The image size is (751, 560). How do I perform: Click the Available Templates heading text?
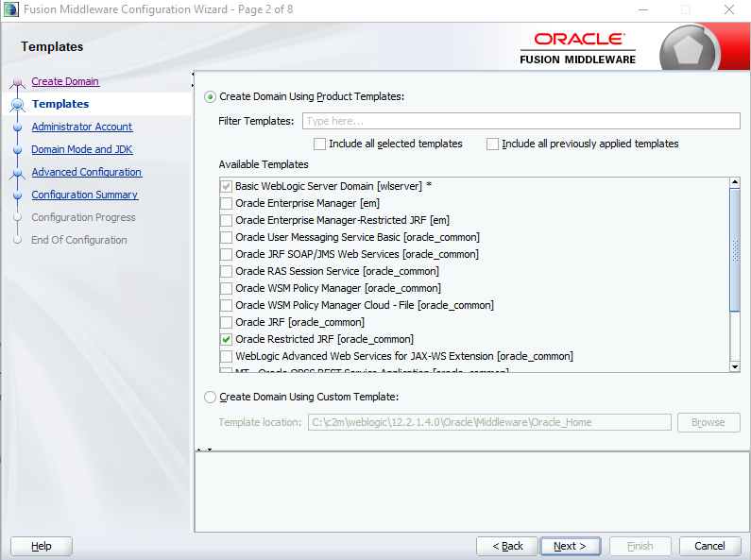(264, 164)
